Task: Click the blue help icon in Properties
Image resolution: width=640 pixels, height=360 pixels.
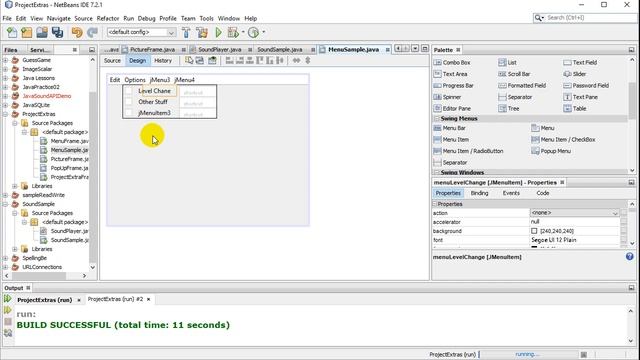Action: [x=629, y=256]
